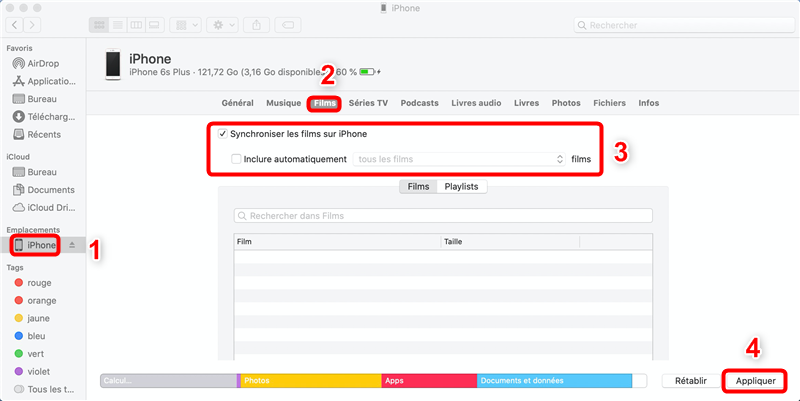Open the Podcasts tab
Viewport: 800px width, 401px height.
419,103
